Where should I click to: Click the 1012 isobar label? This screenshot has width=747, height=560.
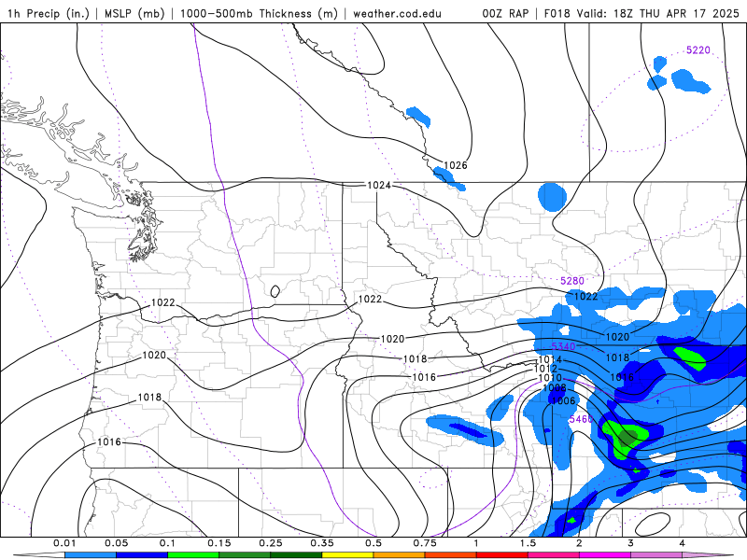coord(545,369)
